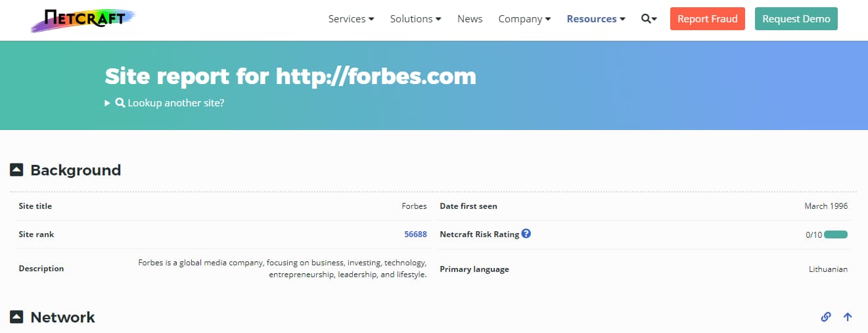Open the Resources dropdown menu

[596, 19]
